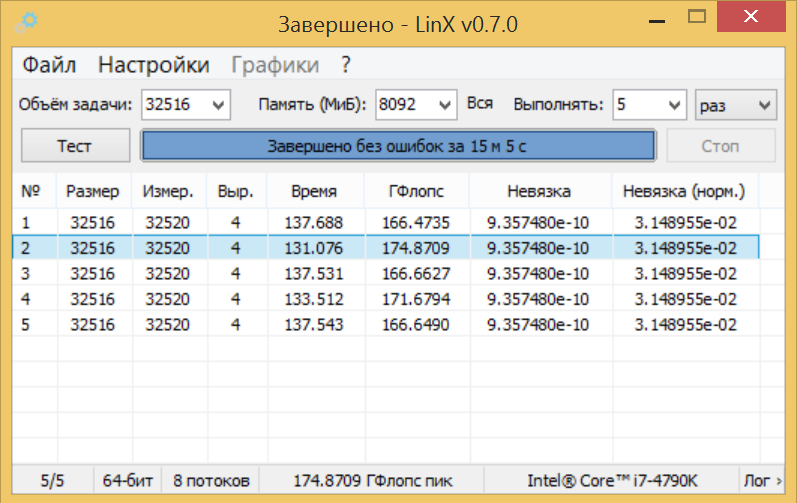Expand the Память (МиБ) dropdown arrow
Image resolution: width=797 pixels, height=503 pixels.
445,105
